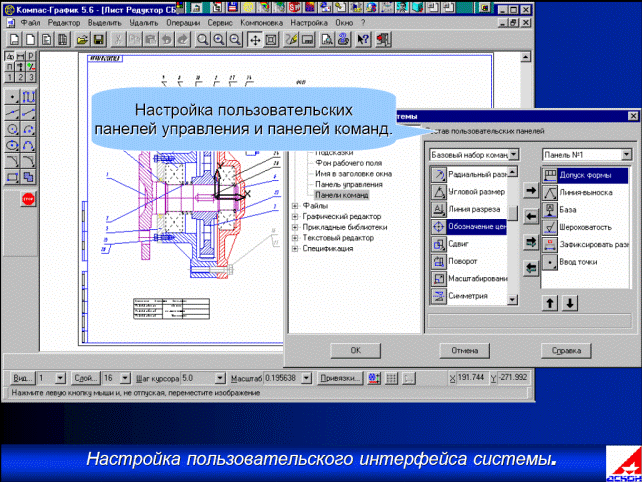
Task: Click the Слой... button
Action: point(85,378)
